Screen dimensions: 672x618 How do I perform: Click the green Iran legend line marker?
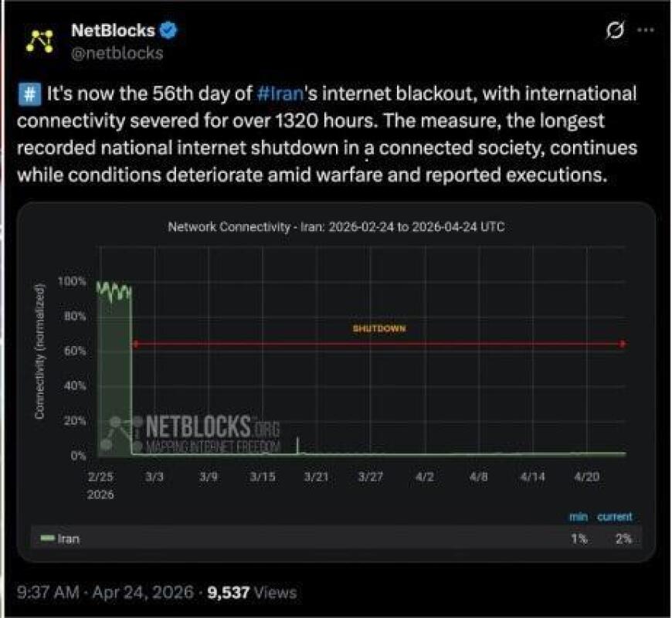click(49, 539)
